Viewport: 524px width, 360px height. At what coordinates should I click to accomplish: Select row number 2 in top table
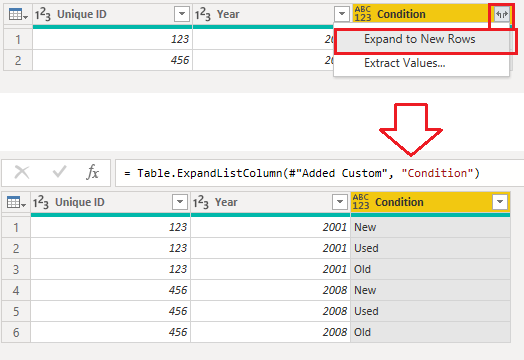[18, 61]
